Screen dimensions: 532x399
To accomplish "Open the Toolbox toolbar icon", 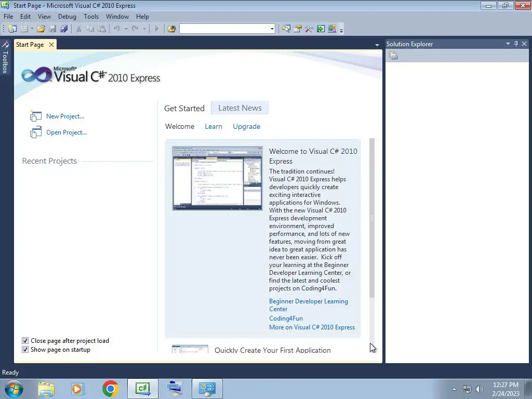I will point(309,29).
